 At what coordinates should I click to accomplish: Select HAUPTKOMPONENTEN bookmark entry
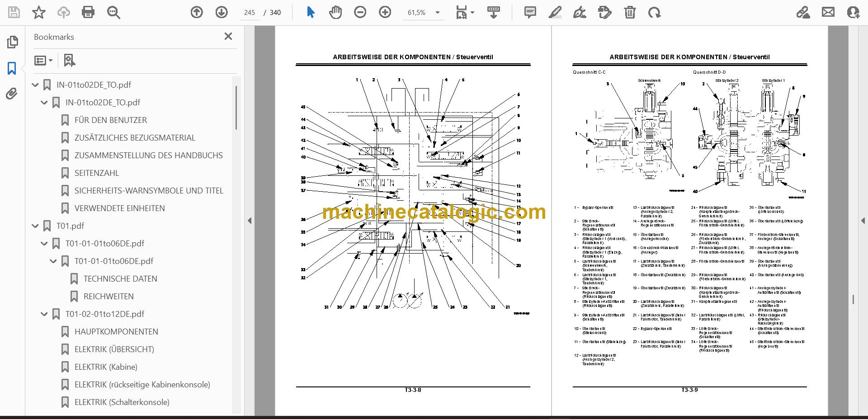point(116,331)
